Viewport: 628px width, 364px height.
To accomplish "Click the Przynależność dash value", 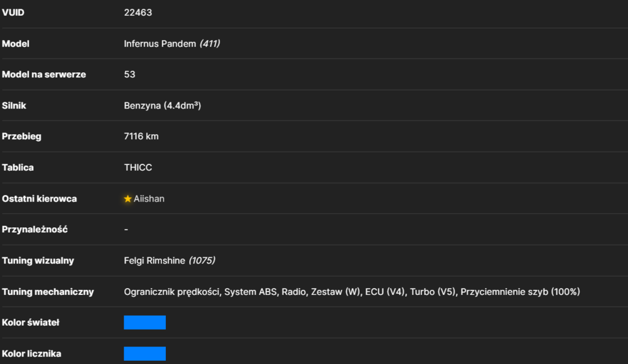I will pyautogui.click(x=126, y=230).
